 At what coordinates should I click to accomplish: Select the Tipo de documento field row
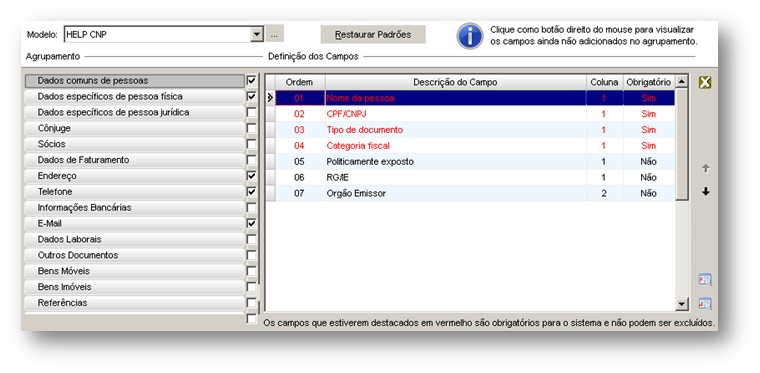coord(475,130)
